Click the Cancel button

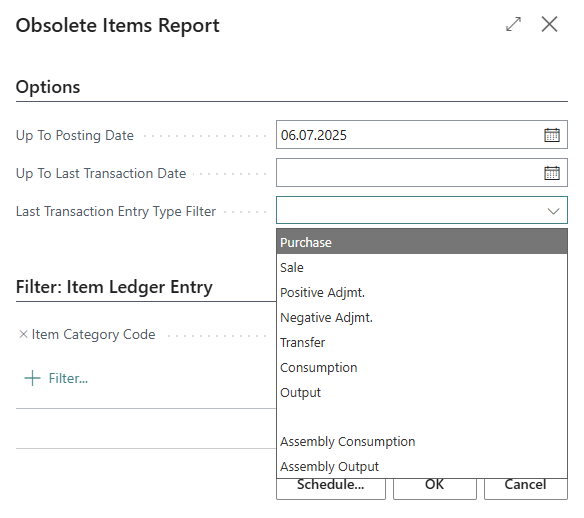(526, 488)
